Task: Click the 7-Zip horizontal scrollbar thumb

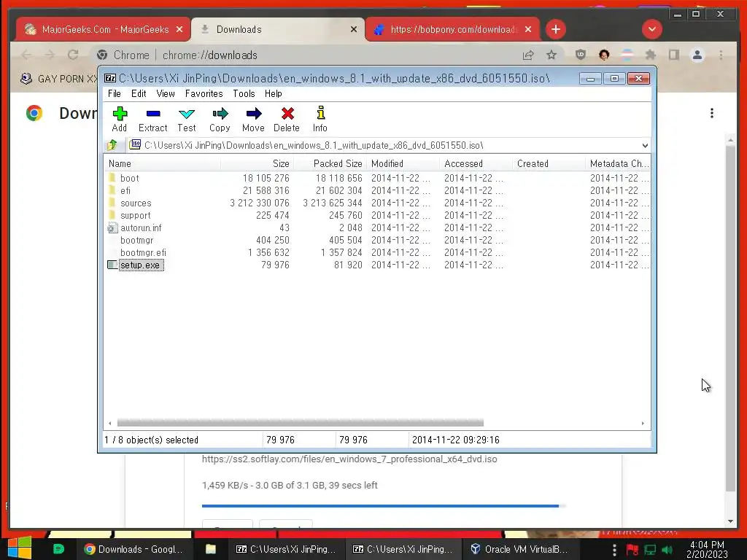Action: click(300, 423)
